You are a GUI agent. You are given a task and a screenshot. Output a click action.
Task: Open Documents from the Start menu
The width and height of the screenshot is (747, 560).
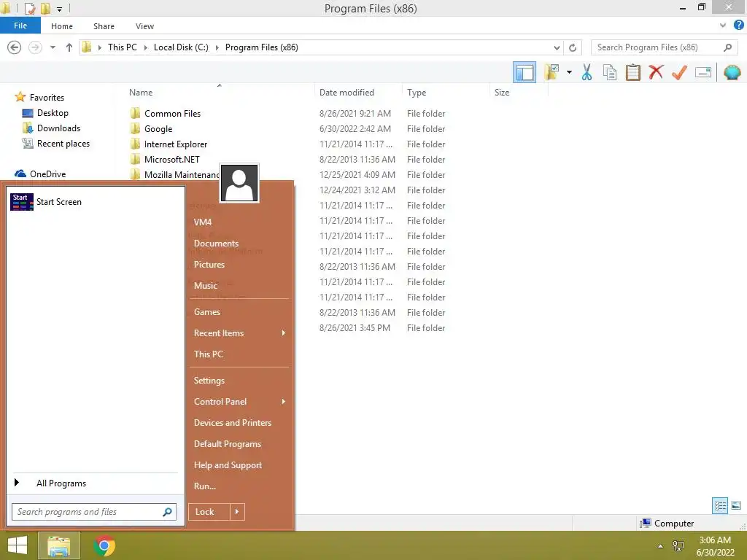pos(216,243)
